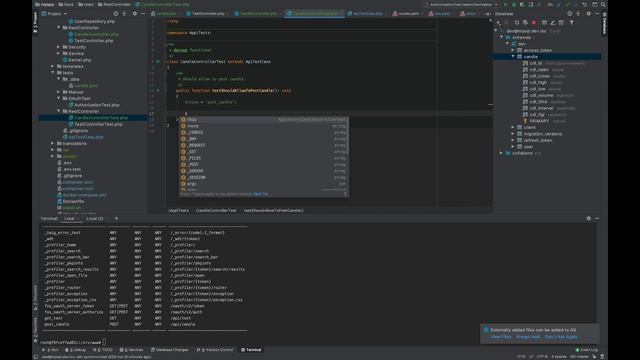The image size is (640, 360).
Task: Select '_FILES' in autocomplete popup
Action: (264, 158)
